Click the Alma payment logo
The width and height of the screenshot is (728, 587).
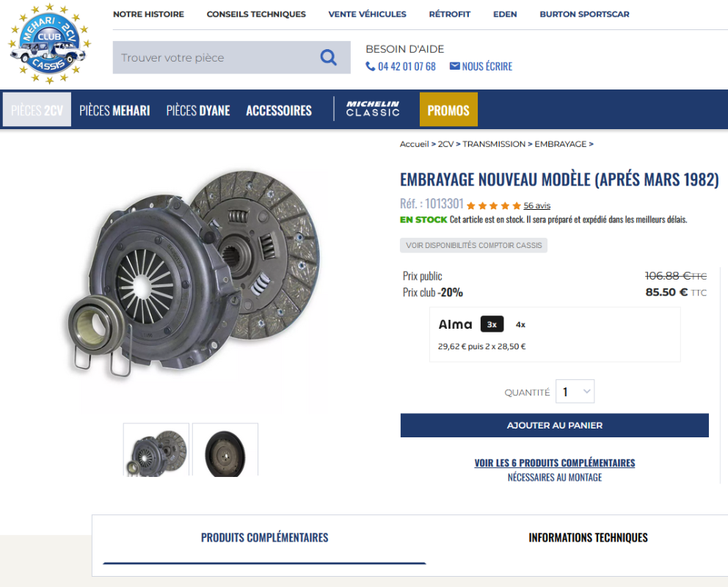tap(455, 324)
